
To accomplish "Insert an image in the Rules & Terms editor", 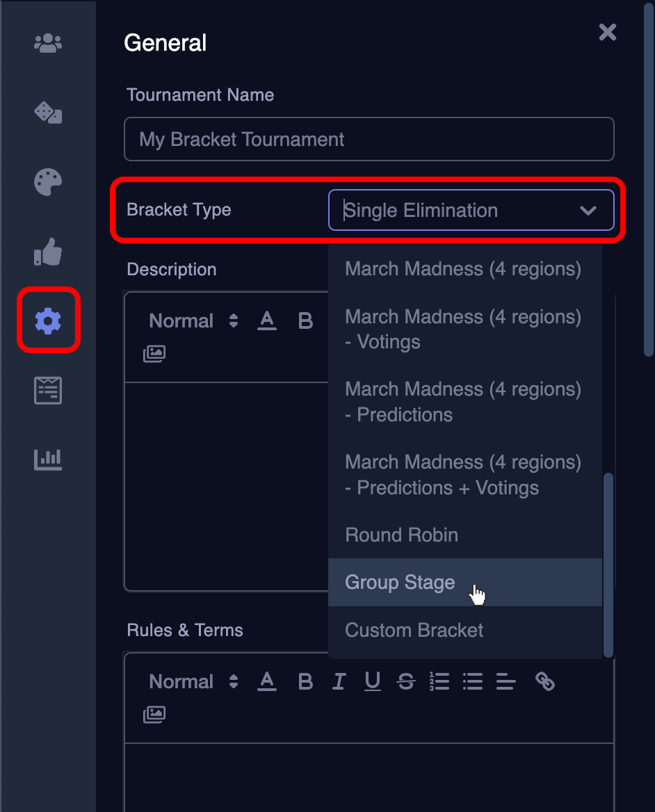I will tap(154, 714).
